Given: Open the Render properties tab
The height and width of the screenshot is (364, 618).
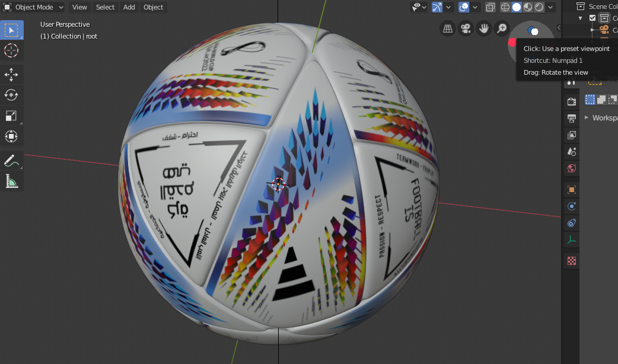Looking at the screenshot, I should click(571, 101).
